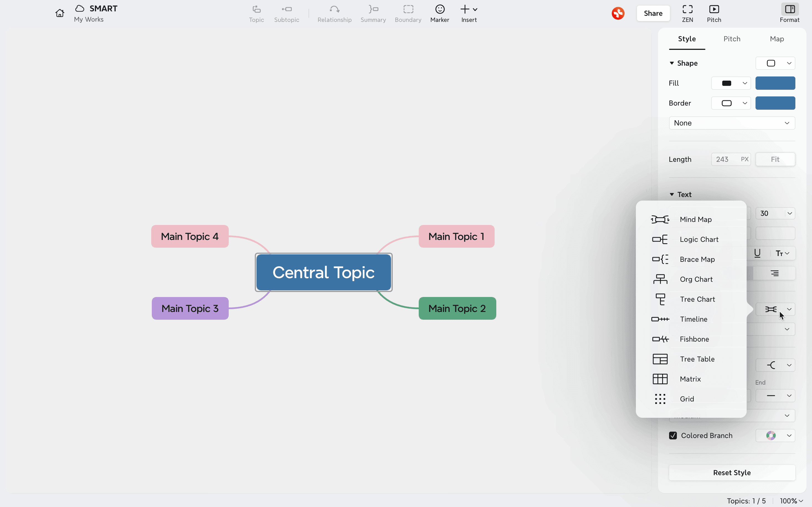Collapse the Shape section
The image size is (812, 507).
pyautogui.click(x=672, y=63)
